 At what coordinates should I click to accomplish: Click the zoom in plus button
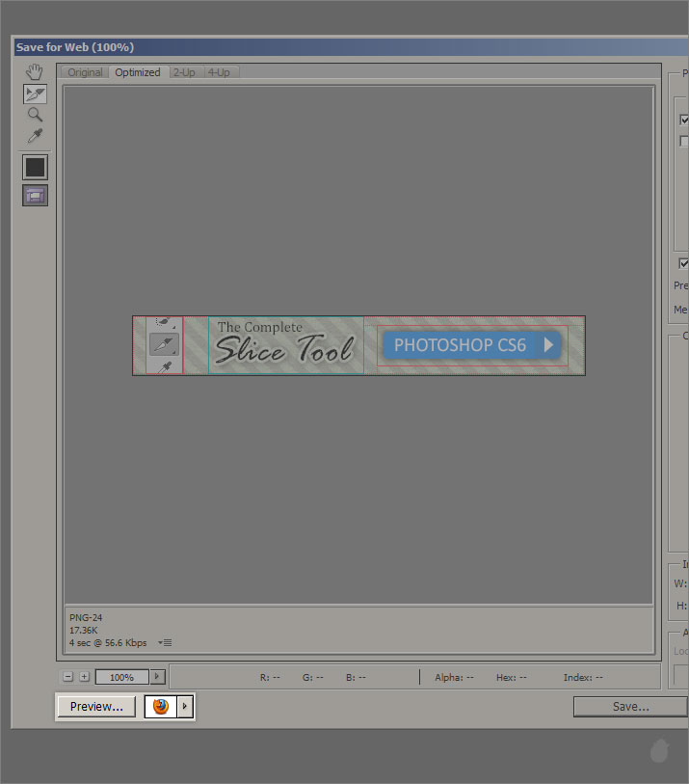pyautogui.click(x=84, y=677)
